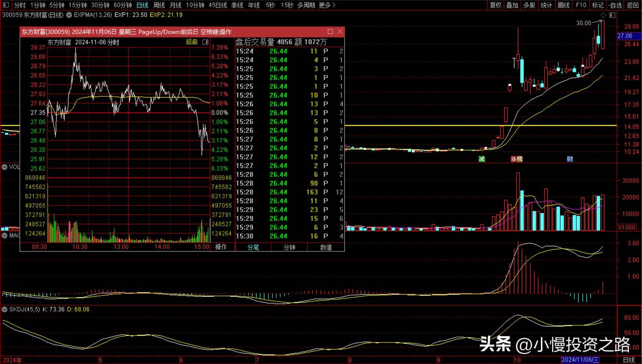Open EXPMA indicator dropdown arrow

(69, 15)
